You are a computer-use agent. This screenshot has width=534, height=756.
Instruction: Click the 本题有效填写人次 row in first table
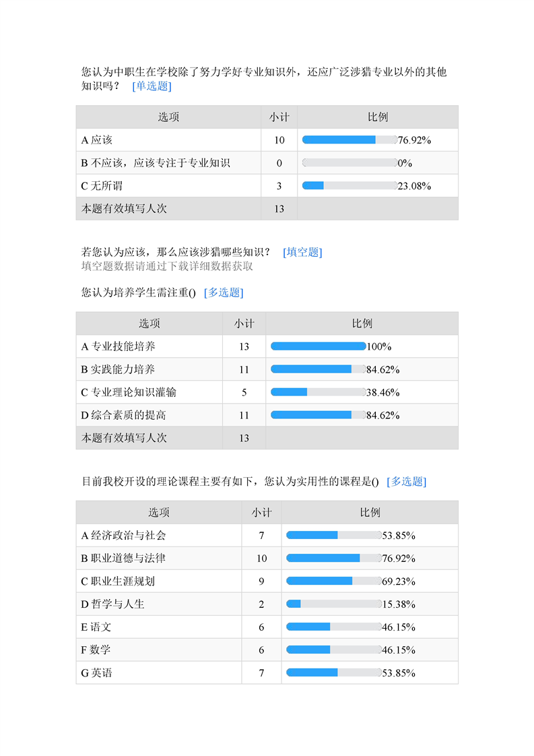point(125,209)
